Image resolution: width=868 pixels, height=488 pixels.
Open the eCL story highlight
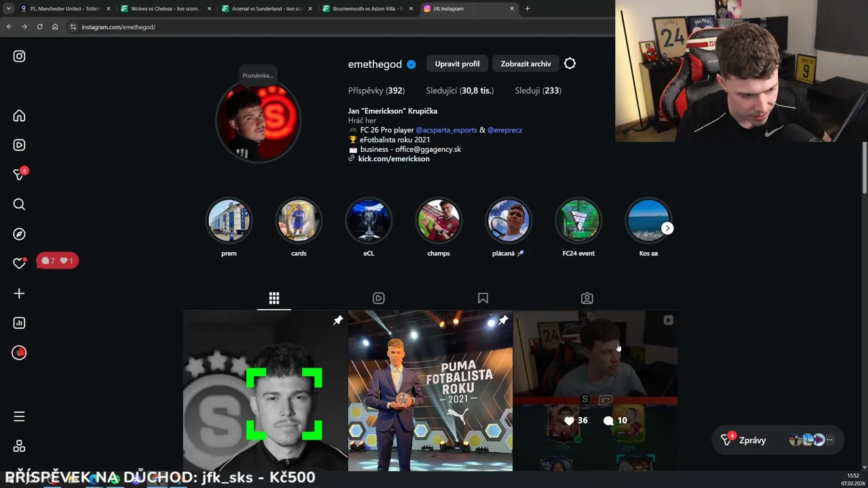pyautogui.click(x=369, y=221)
